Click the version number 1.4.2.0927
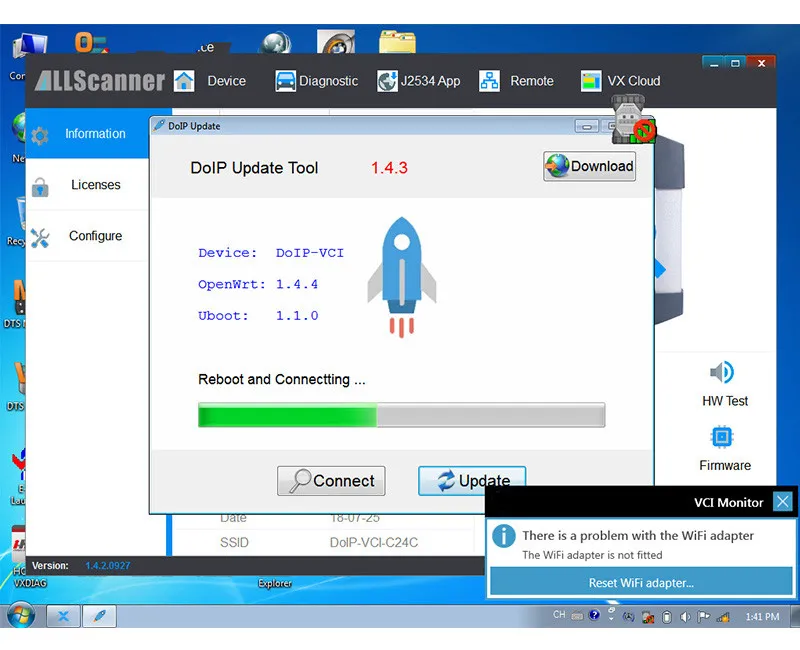The image size is (800, 650). click(x=108, y=565)
